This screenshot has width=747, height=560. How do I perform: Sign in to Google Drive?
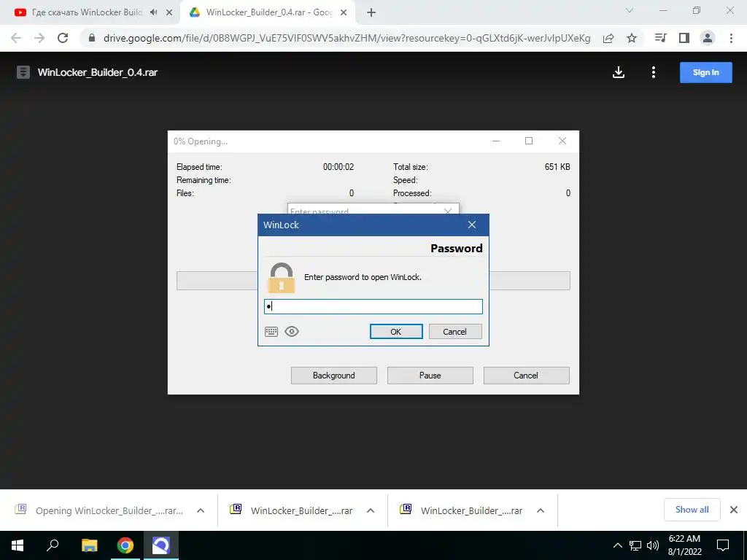(x=705, y=72)
